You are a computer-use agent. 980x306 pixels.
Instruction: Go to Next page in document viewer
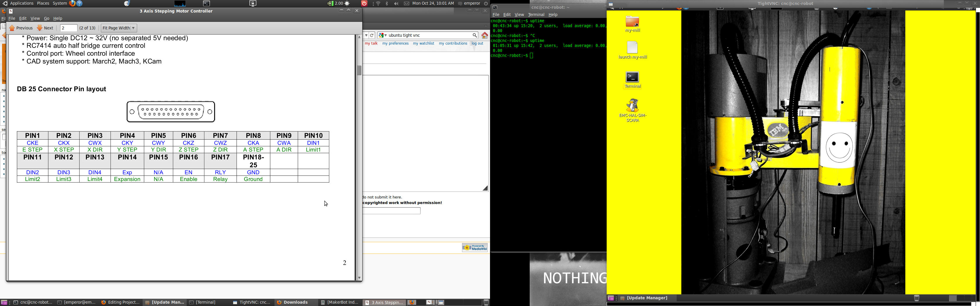click(45, 28)
